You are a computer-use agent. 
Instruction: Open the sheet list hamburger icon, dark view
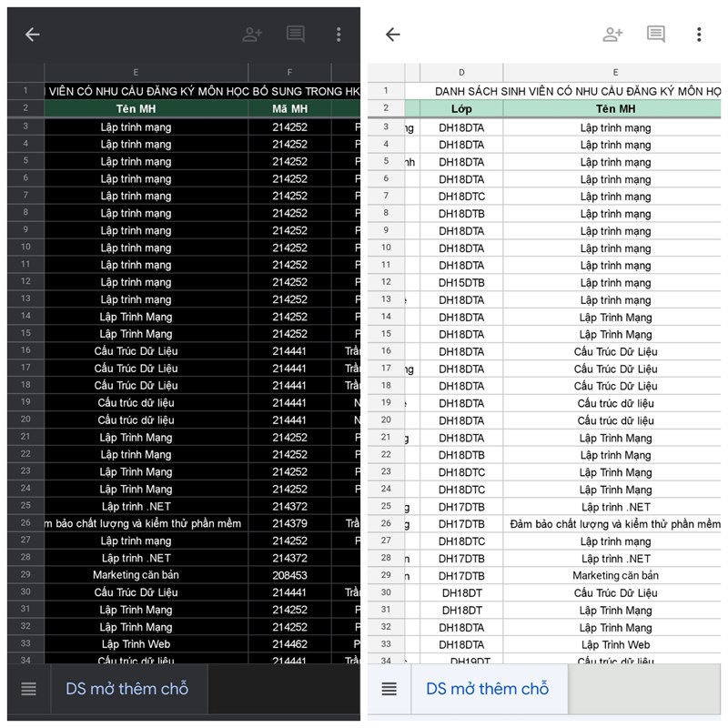[x=27, y=689]
